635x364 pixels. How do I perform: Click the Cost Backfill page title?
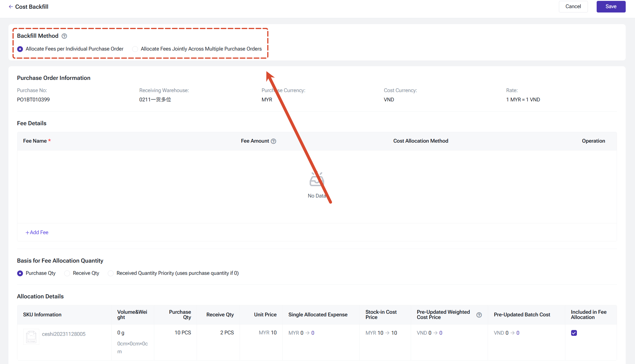point(32,7)
